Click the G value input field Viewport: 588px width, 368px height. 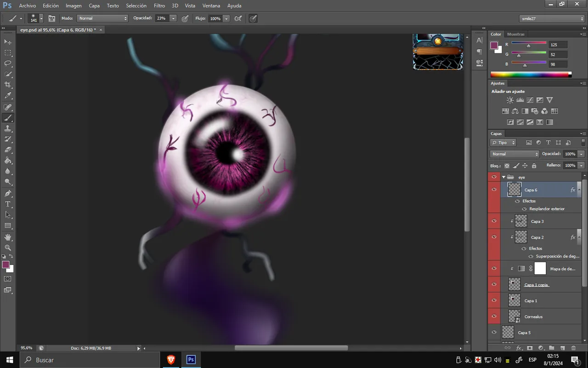pos(558,54)
